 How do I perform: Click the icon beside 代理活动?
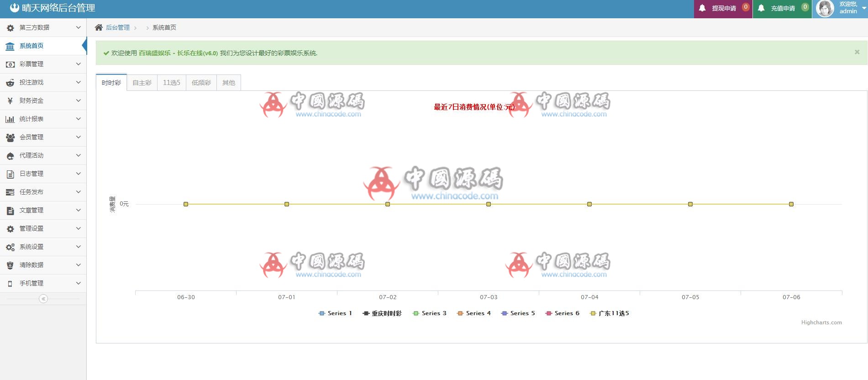tap(10, 156)
